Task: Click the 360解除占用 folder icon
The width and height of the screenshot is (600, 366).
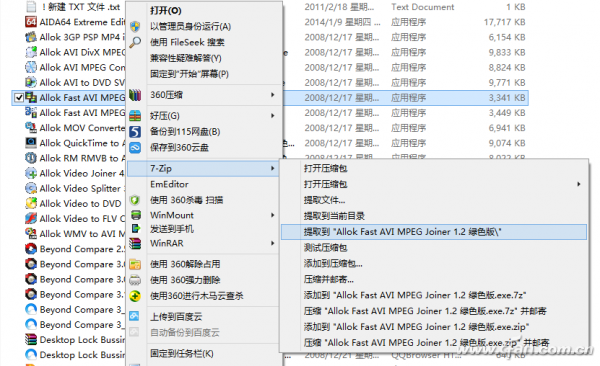Action: [135, 264]
